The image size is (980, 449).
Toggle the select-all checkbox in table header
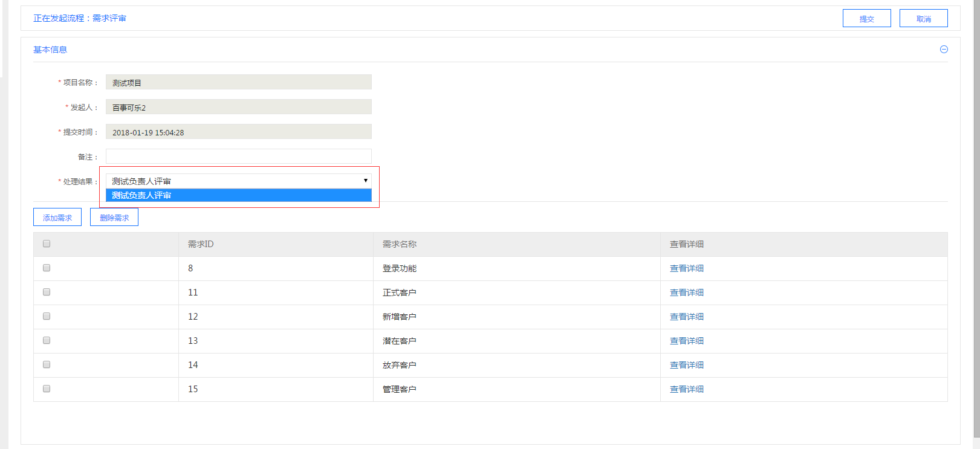point(47,244)
